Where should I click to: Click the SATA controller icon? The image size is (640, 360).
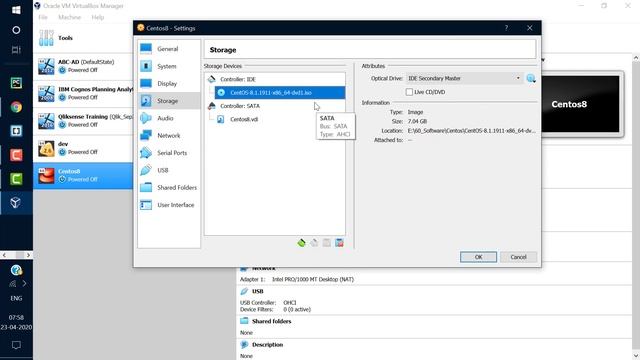point(211,106)
